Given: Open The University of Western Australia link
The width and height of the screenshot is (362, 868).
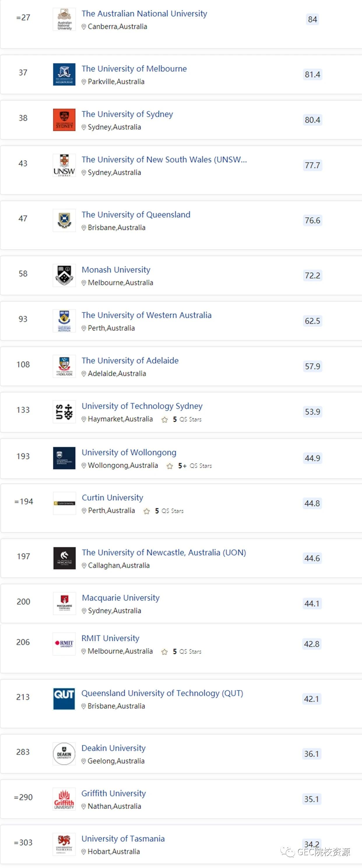Looking at the screenshot, I should point(146,315).
